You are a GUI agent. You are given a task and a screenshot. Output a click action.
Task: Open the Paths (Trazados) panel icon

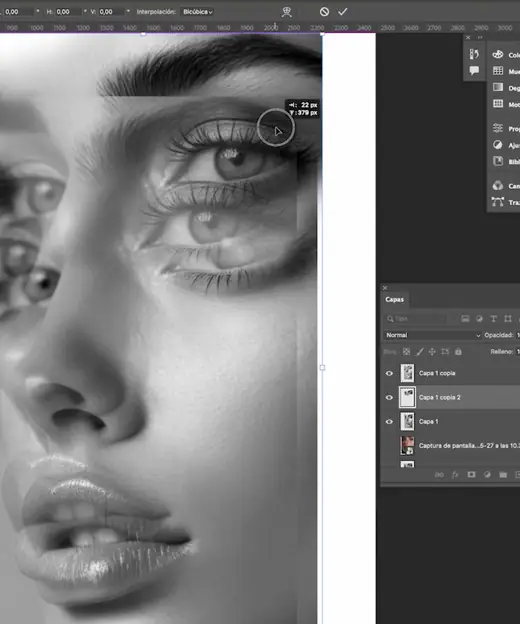[x=498, y=202]
